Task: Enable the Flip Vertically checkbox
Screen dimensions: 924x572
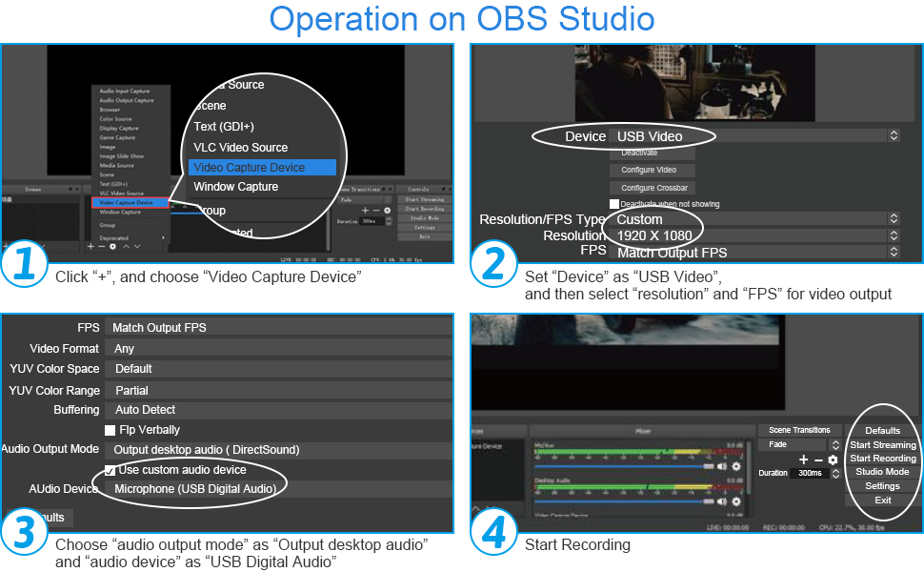Action: coord(110,429)
